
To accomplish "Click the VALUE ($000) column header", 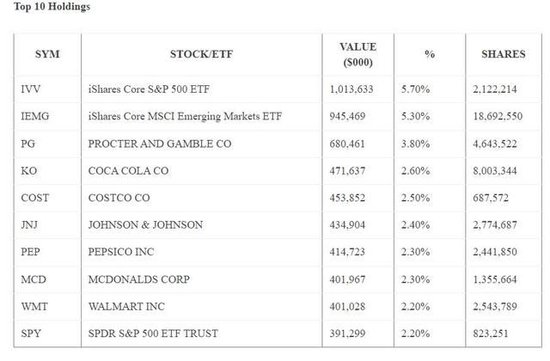I will click(358, 54).
